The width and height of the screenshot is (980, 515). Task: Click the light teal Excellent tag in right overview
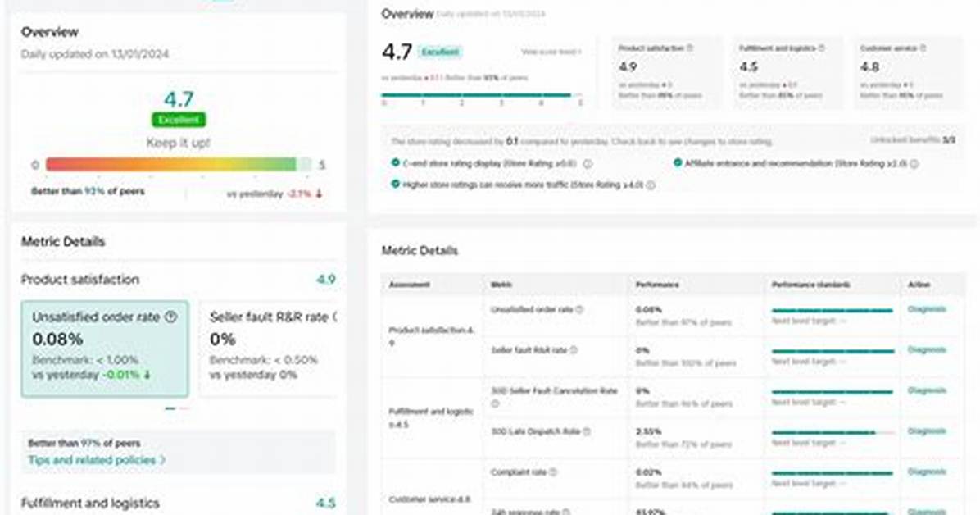439,52
